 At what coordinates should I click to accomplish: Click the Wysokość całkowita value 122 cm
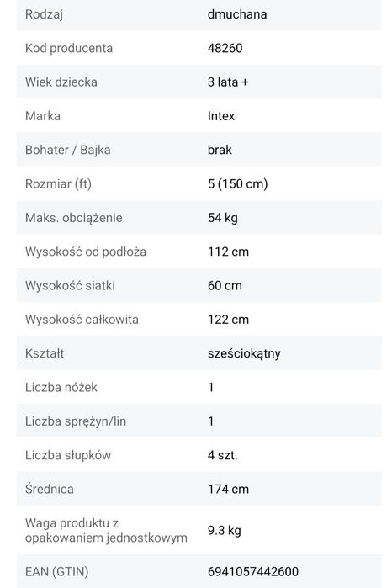(229, 320)
